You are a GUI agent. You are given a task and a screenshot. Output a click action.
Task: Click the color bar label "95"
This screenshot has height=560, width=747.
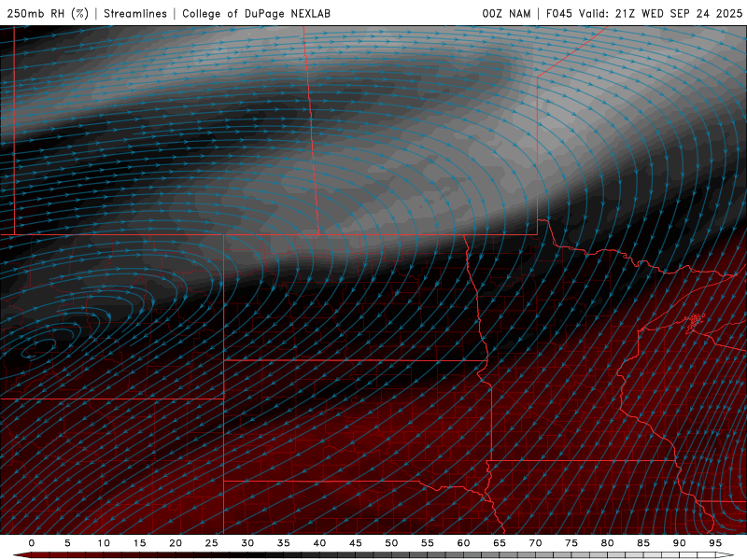click(x=715, y=543)
